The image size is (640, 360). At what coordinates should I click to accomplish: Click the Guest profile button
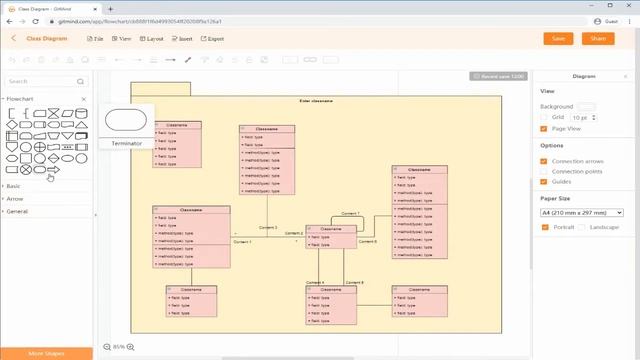click(606, 21)
